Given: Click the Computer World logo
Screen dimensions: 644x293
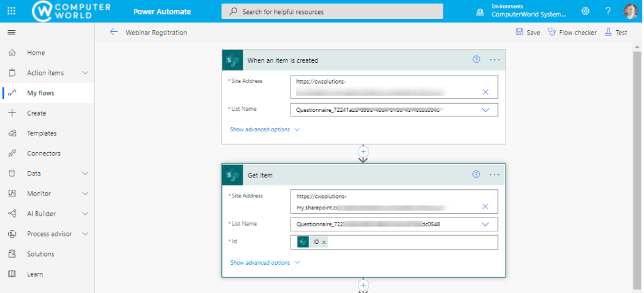Looking at the screenshot, I should [70, 11].
